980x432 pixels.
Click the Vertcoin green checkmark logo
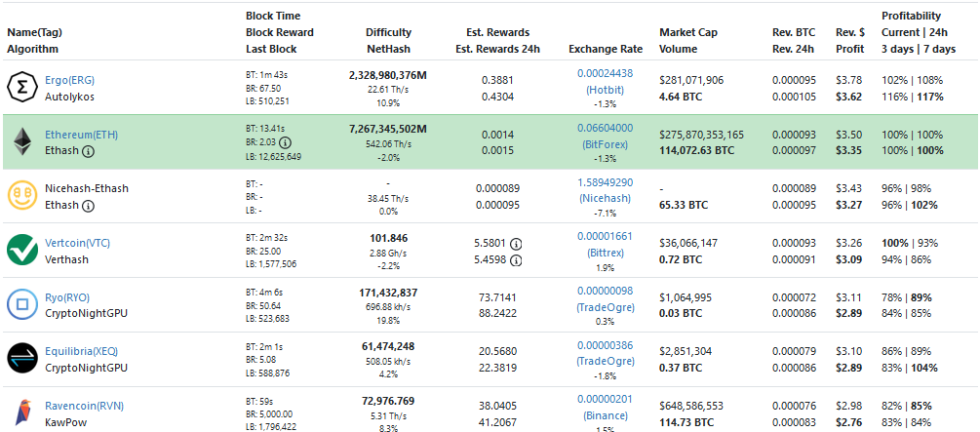(x=21, y=251)
